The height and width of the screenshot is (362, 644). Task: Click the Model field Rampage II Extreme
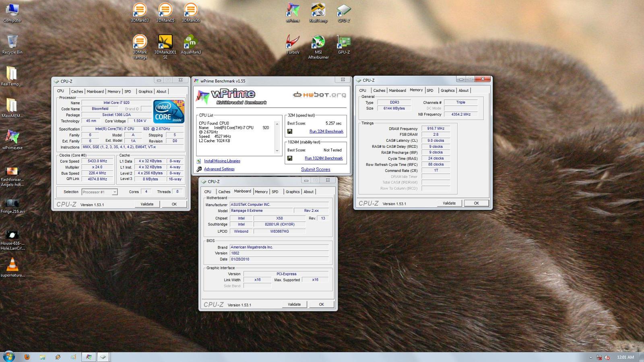tap(261, 211)
